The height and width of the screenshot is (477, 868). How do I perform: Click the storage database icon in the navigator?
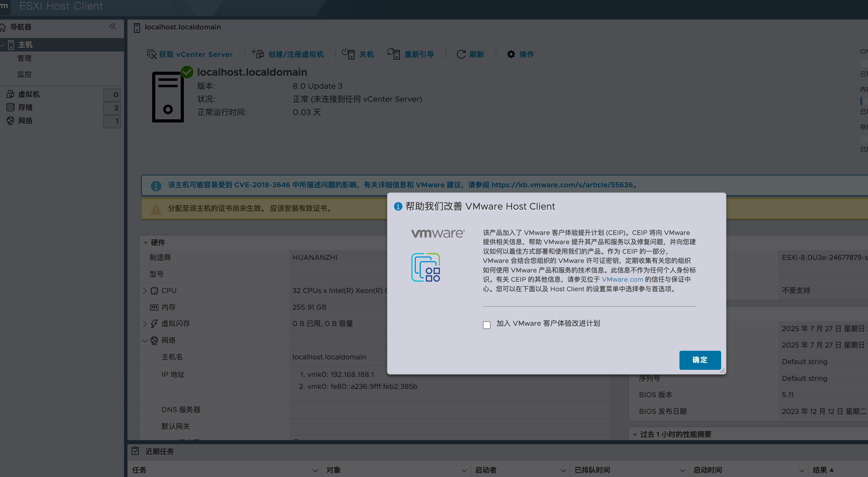click(x=10, y=107)
